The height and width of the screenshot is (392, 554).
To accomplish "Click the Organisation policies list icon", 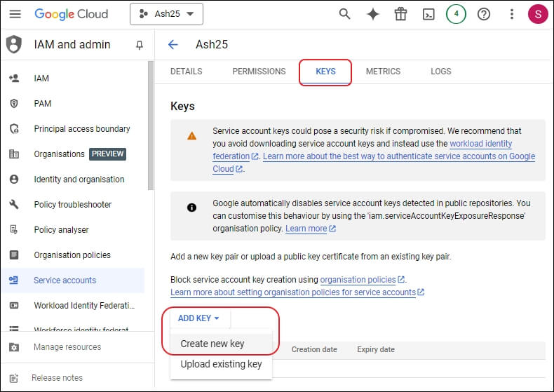I will 14,255.
